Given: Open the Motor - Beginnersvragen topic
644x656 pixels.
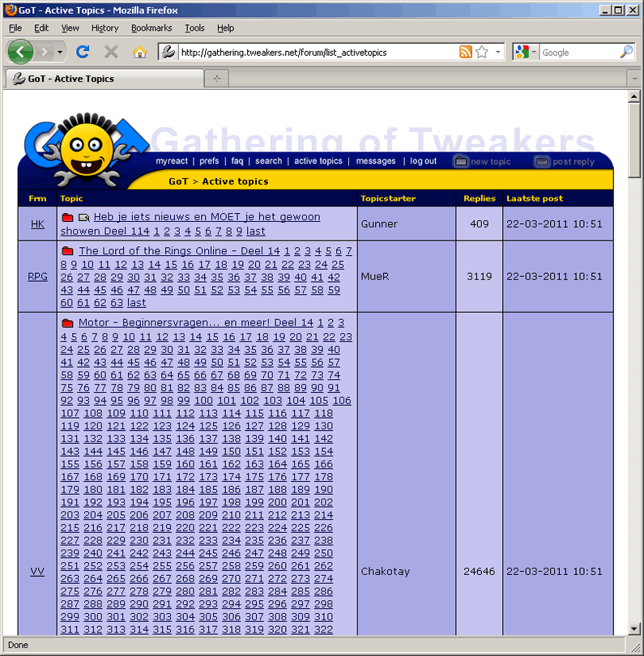Looking at the screenshot, I should click(x=195, y=323).
